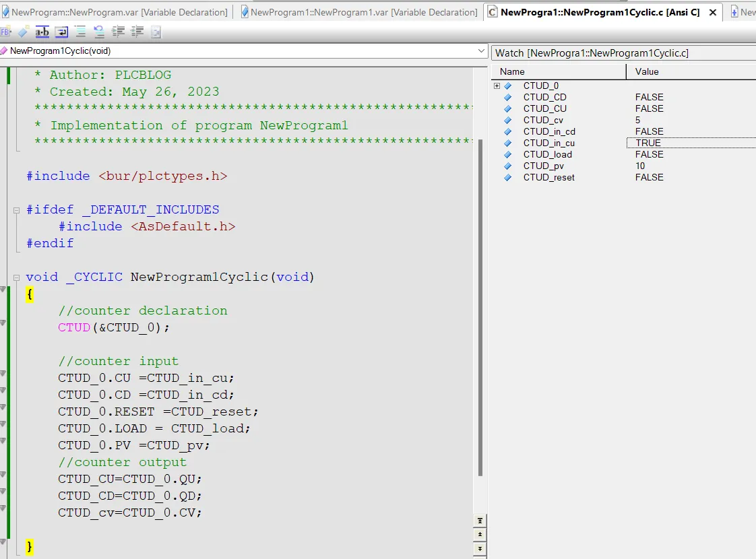Click the page up double-arrow scroll button
Screen dimensions: 756x559
480,535
